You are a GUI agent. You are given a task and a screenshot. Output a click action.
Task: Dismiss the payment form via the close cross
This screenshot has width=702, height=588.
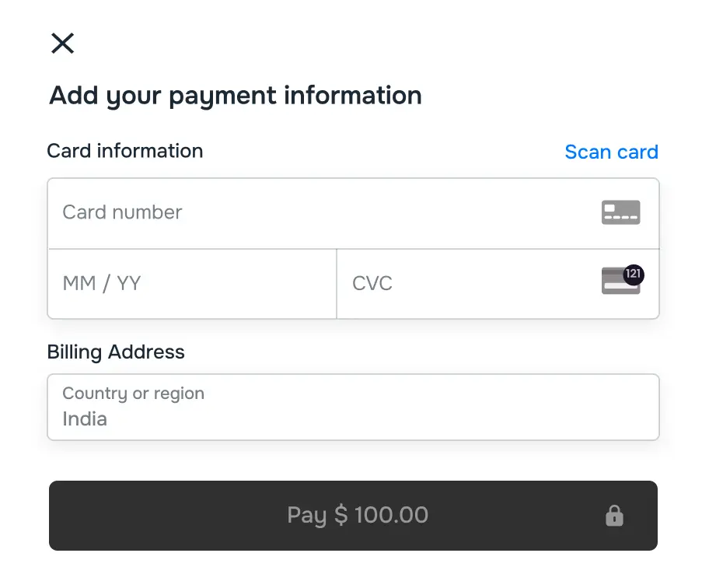coord(62,44)
